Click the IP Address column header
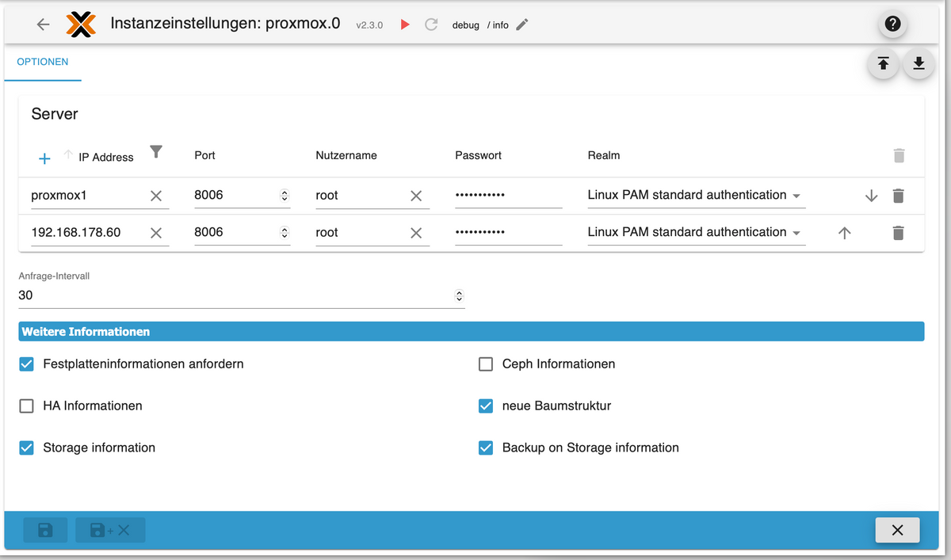The height and width of the screenshot is (560, 951). (x=106, y=158)
